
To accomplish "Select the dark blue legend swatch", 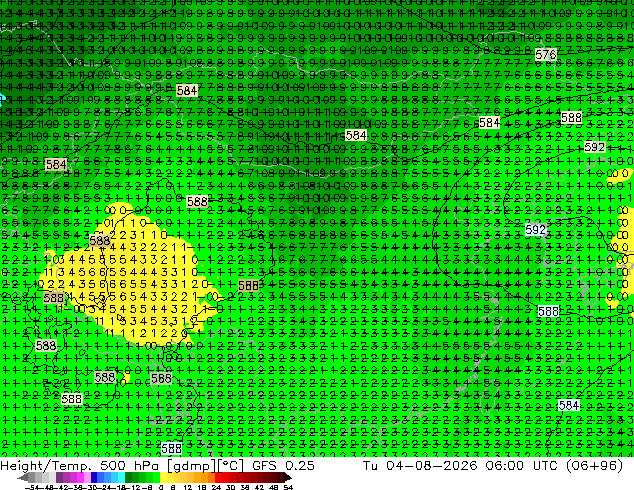I will (x=94, y=477).
